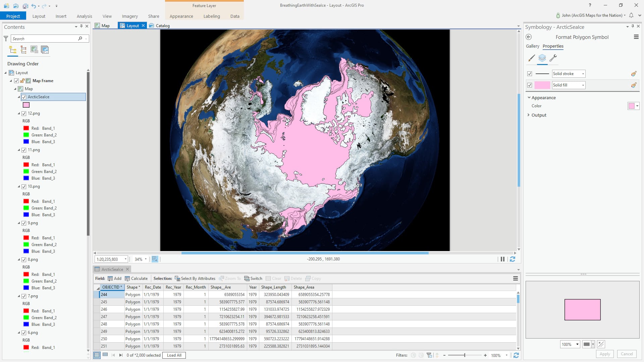644x362 pixels.
Task: Open the symbol Layers tab icon
Action: pos(542,58)
